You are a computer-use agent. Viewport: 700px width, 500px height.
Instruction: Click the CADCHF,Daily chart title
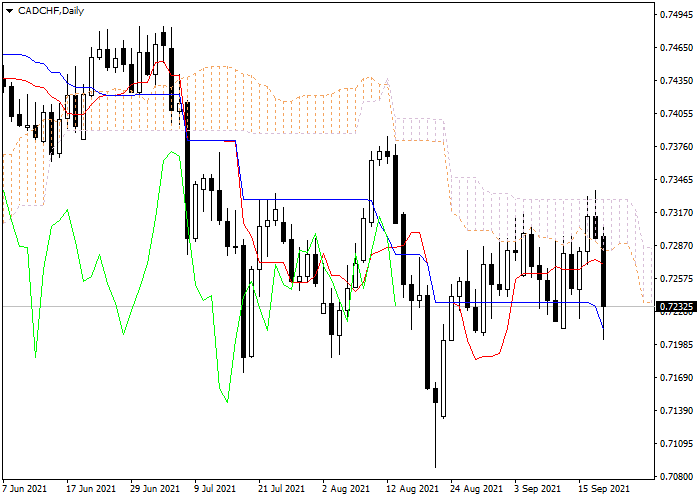51,11
